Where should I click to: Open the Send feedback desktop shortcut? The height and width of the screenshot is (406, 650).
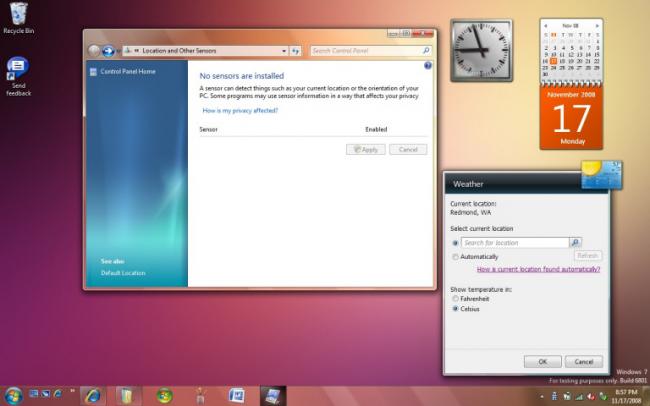click(18, 76)
